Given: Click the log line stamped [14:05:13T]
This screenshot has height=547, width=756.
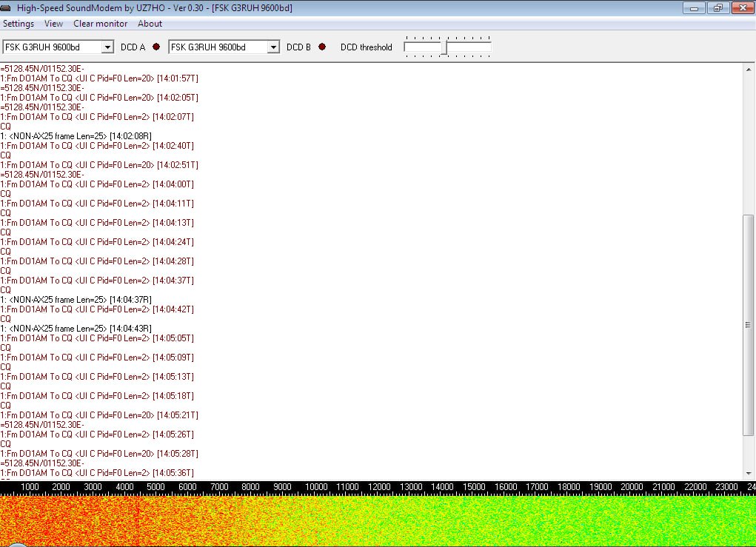Looking at the screenshot, I should click(97, 377).
